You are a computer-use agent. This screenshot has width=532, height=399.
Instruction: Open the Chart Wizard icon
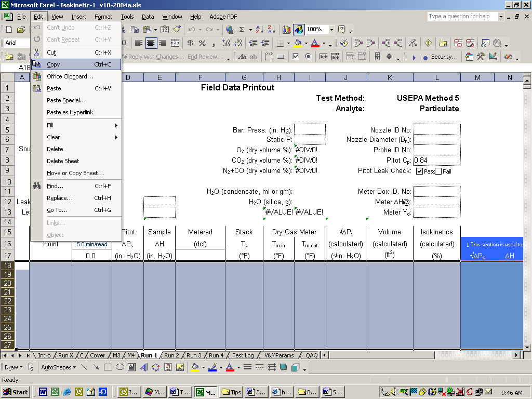pos(287,30)
